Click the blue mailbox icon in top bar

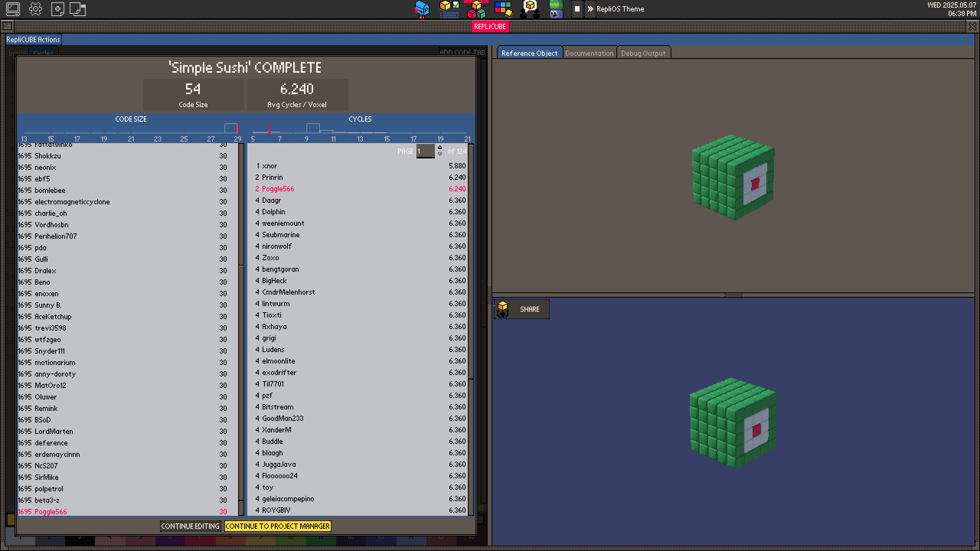point(421,9)
